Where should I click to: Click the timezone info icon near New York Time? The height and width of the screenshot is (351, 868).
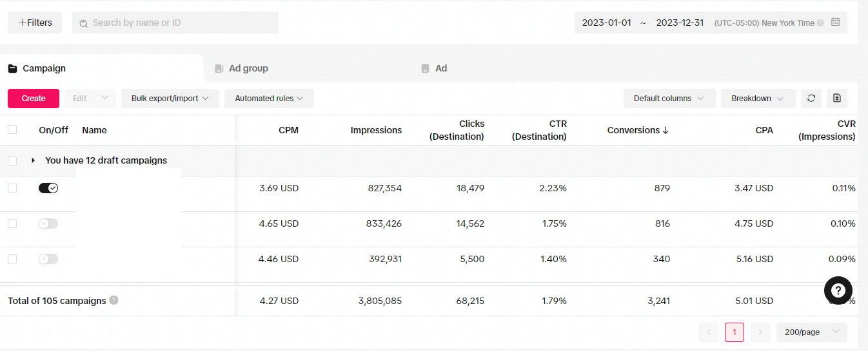(820, 23)
